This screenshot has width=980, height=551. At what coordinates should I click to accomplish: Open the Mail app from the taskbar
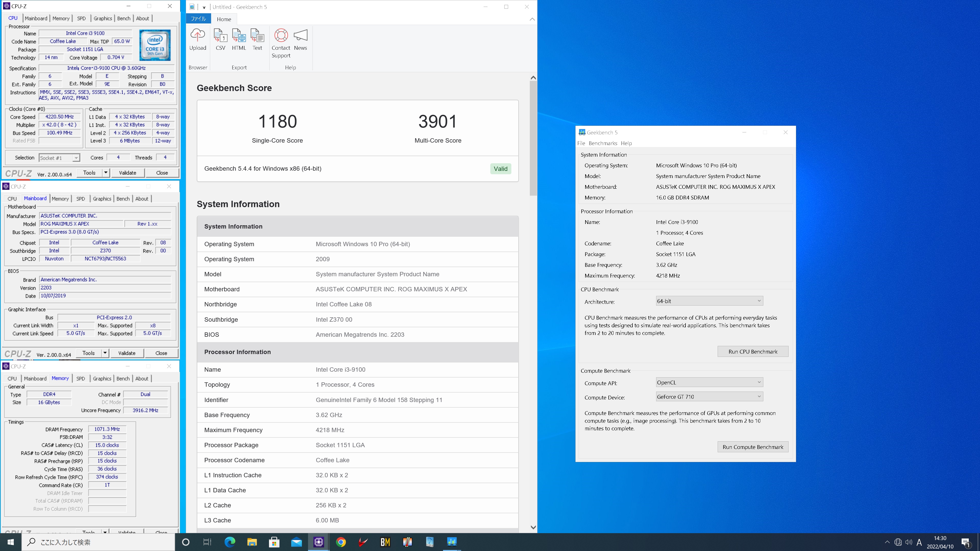pyautogui.click(x=296, y=542)
